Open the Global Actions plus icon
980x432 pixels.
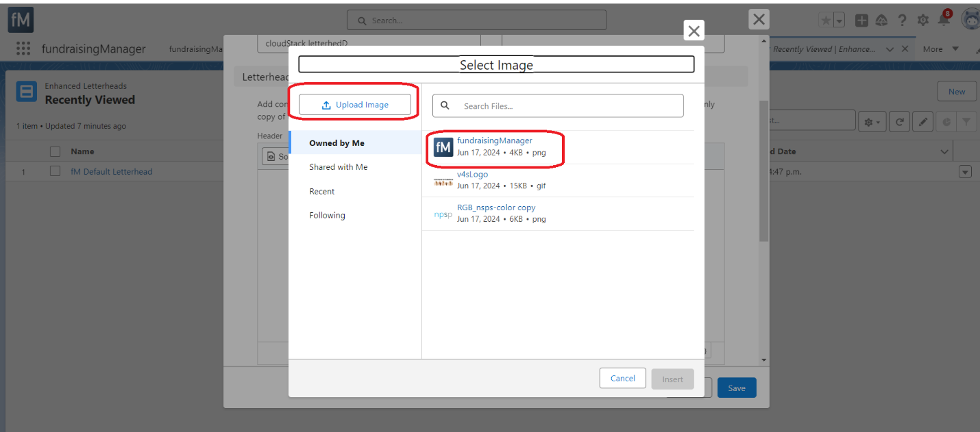(861, 21)
